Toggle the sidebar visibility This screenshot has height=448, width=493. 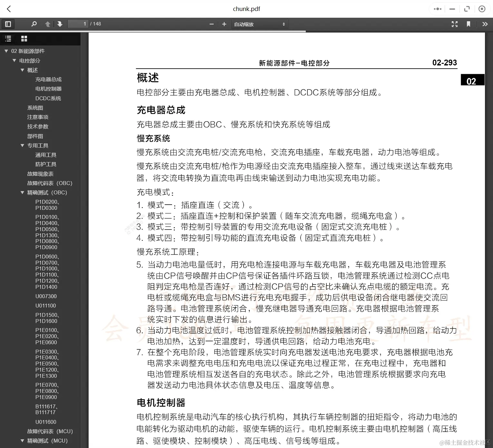coord(8,24)
